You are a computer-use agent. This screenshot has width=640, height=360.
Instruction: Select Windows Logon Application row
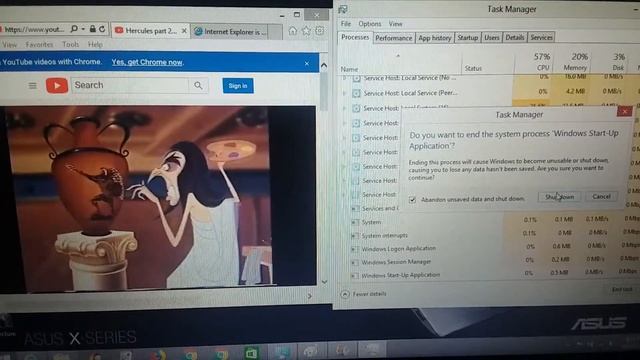pos(490,248)
